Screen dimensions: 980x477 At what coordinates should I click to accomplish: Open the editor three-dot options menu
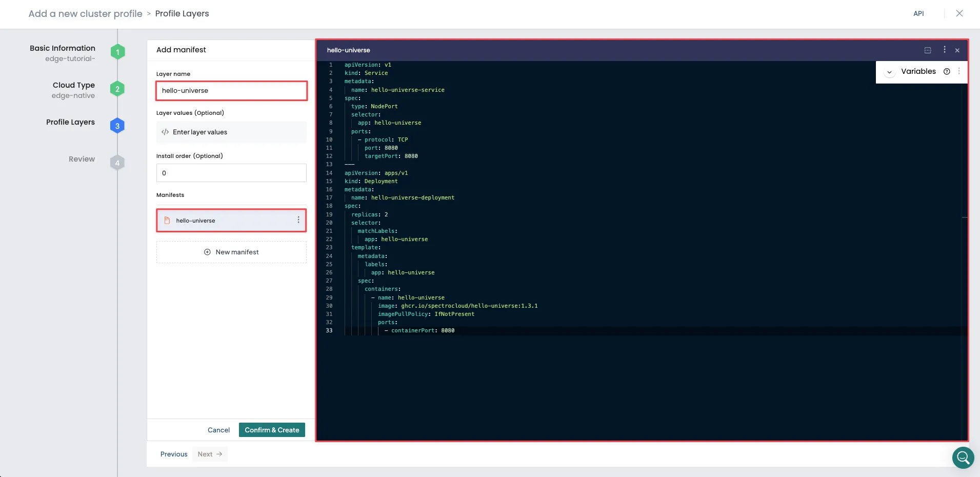pyautogui.click(x=946, y=50)
